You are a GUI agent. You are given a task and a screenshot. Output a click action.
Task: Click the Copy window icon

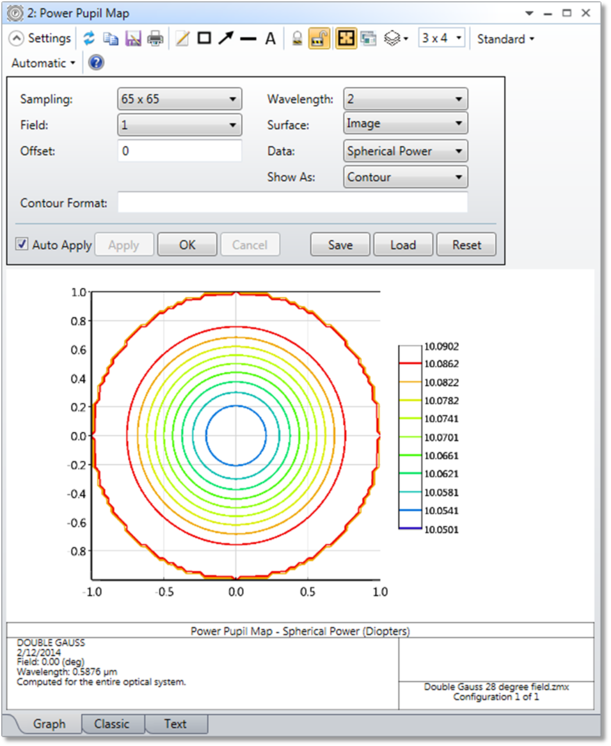point(111,39)
